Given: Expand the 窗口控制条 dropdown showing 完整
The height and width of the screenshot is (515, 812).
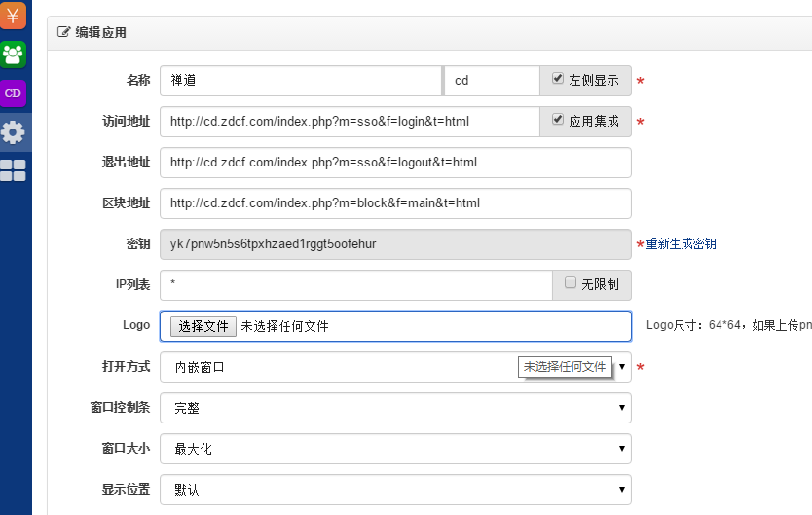Looking at the screenshot, I should coord(394,408).
